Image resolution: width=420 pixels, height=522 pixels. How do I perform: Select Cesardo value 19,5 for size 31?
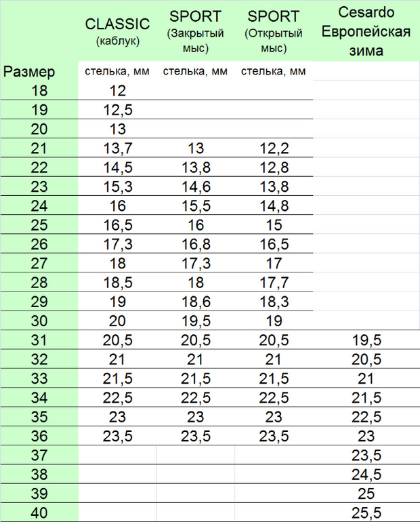pyautogui.click(x=366, y=340)
